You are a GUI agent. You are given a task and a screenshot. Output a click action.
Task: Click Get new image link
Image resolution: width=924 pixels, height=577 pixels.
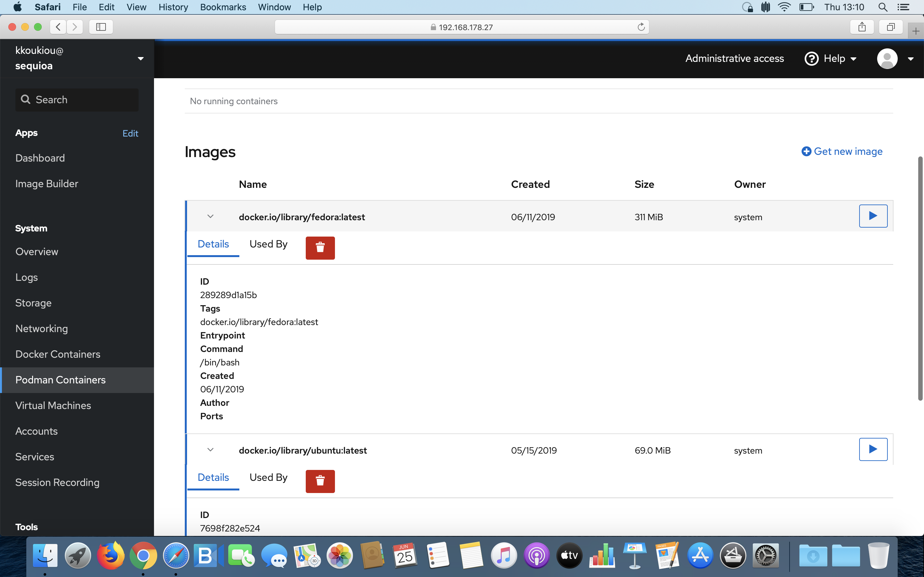tap(842, 152)
